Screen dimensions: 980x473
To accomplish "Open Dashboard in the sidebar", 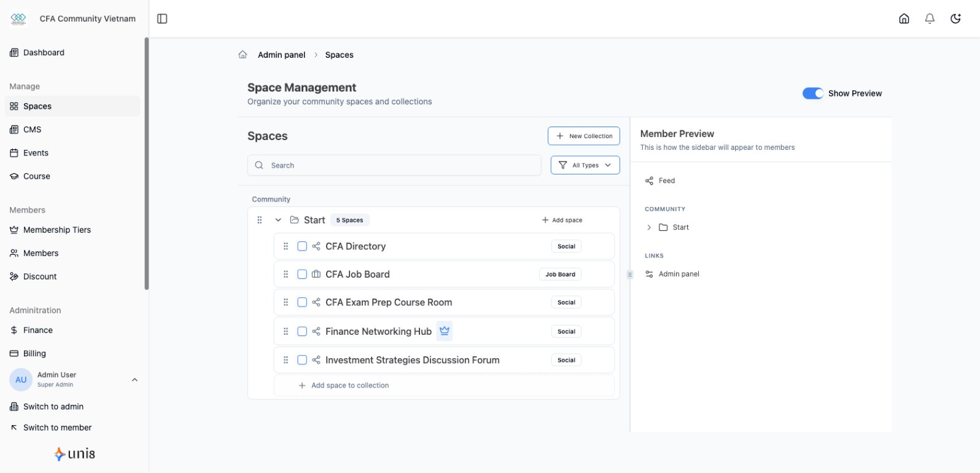I will click(72, 53).
